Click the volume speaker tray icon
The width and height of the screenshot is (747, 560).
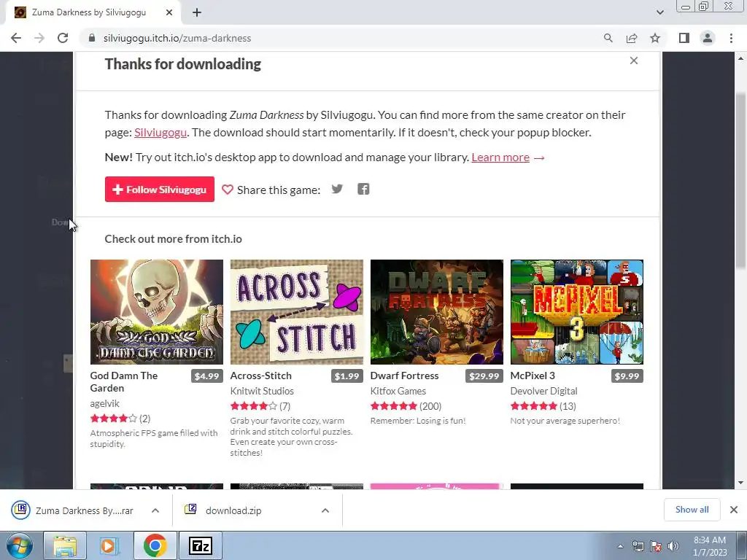click(673, 546)
